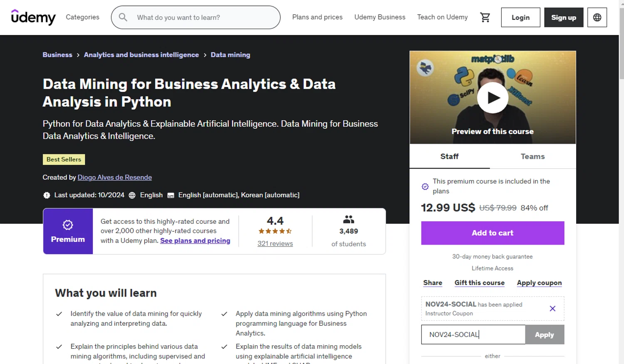Screen dimensions: 624x364
Task: Play the course preview video
Action: 493,98
